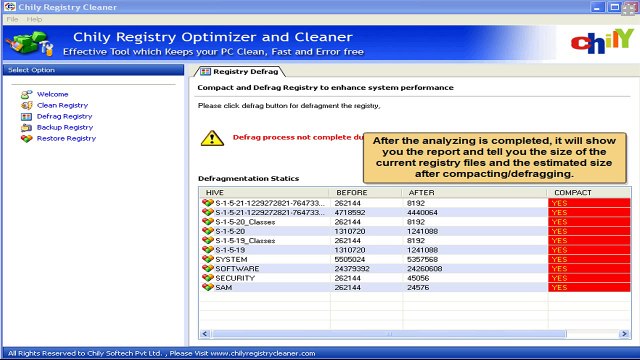Click the icon of the SAM hive row
Image resolution: width=640 pixels, height=360 pixels.
point(208,287)
